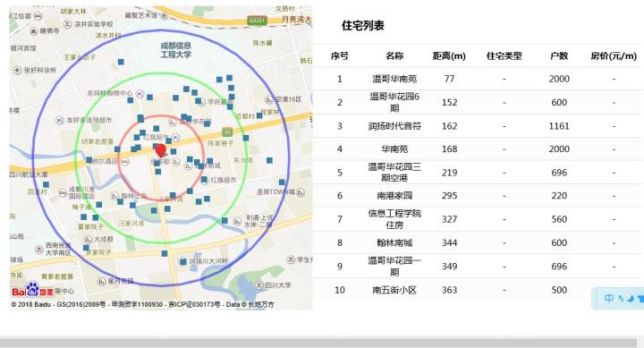Click the 学生 POI icon at map edge
Screen dimensions: 644x348
[x=291, y=259]
